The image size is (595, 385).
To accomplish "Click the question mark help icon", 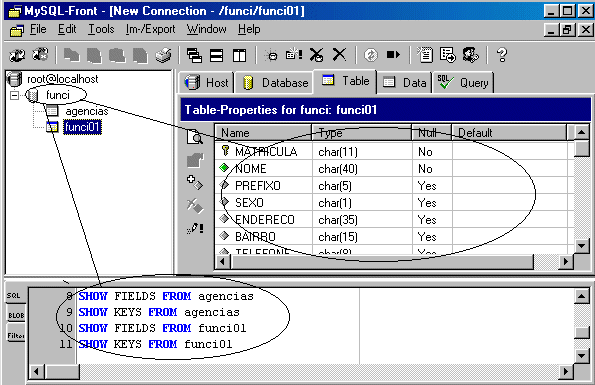I will coord(502,55).
